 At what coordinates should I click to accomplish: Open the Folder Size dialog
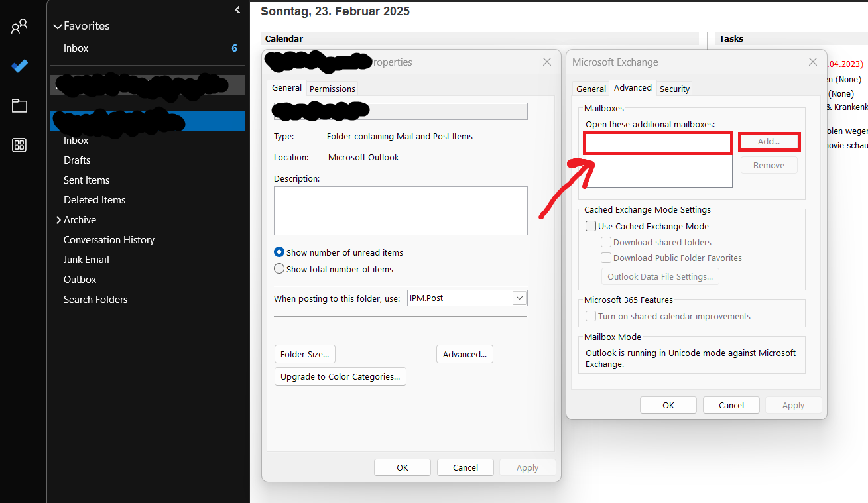(304, 354)
